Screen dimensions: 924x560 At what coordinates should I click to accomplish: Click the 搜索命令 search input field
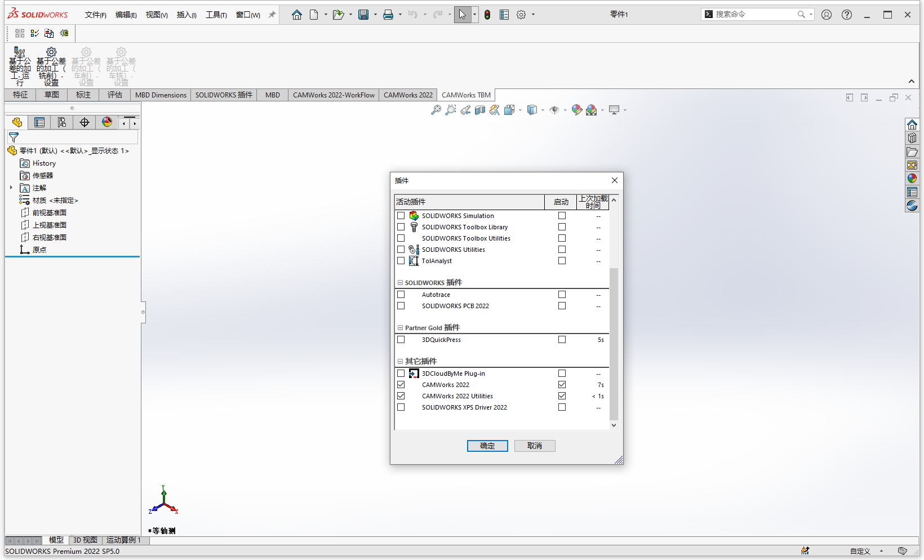tap(755, 15)
